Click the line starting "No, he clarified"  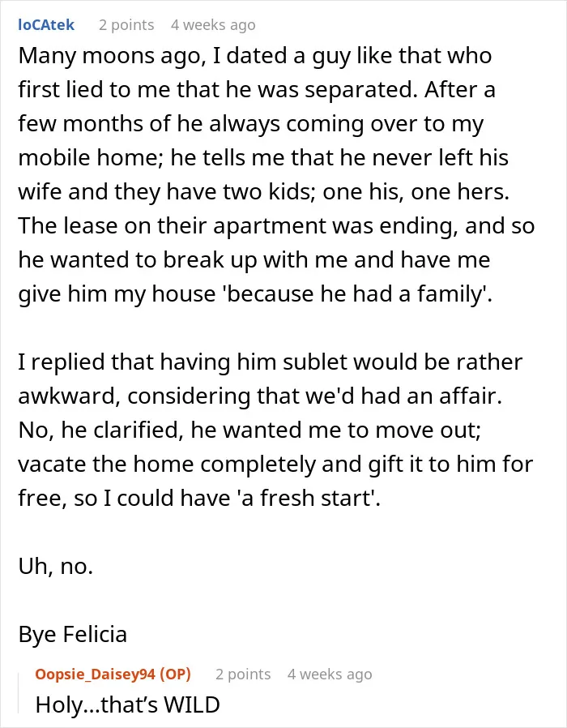(x=249, y=430)
